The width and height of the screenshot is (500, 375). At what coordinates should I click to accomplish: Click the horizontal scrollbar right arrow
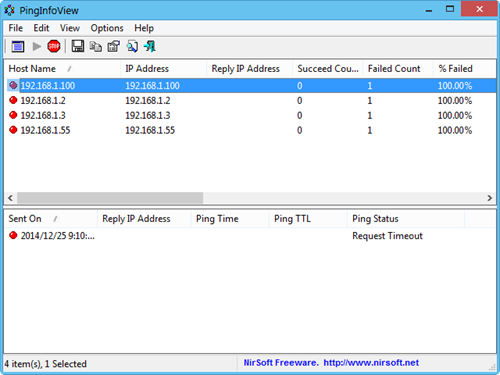(489, 198)
